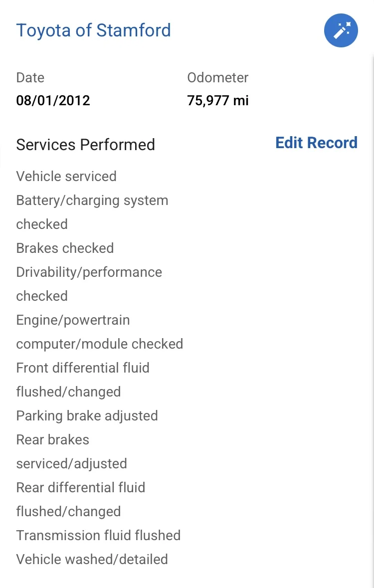Select the Transmission fluid flushed entry
This screenshot has width=374, height=588.
[98, 535]
